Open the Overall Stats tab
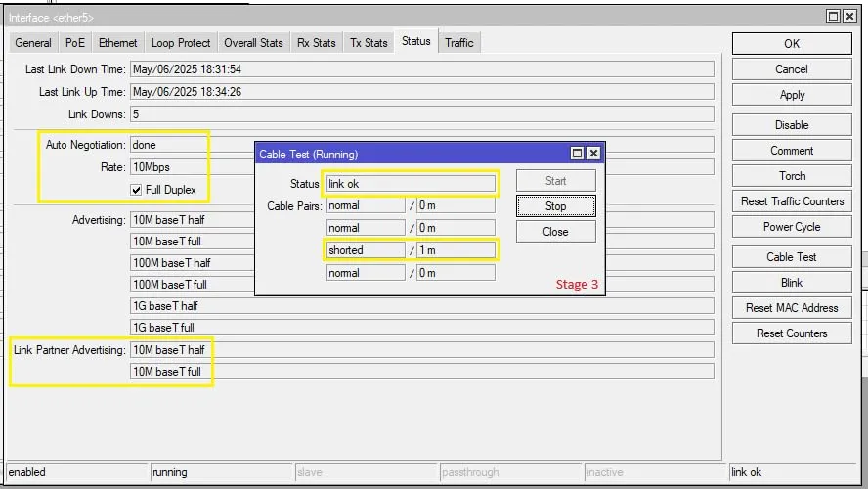The width and height of the screenshot is (868, 489). pos(253,43)
